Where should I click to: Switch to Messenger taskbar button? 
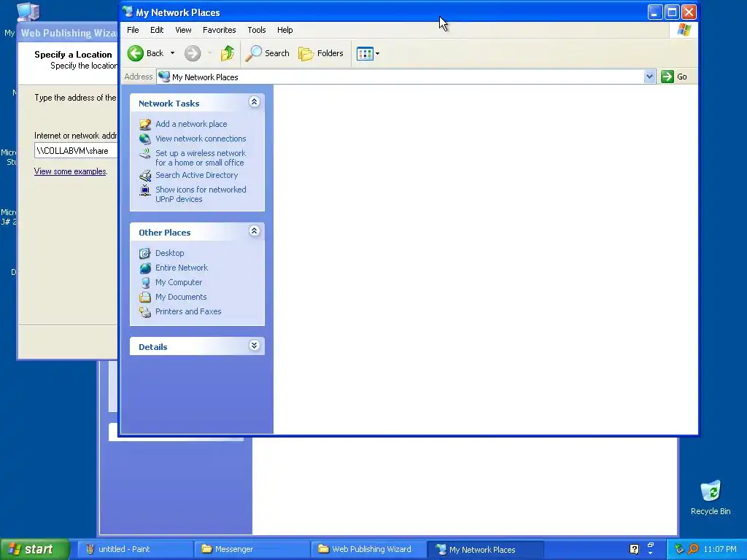252,549
